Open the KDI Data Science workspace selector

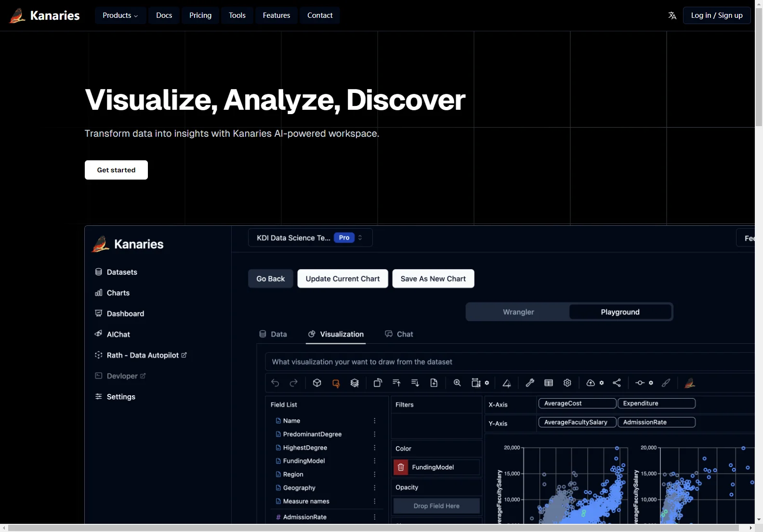pos(310,238)
